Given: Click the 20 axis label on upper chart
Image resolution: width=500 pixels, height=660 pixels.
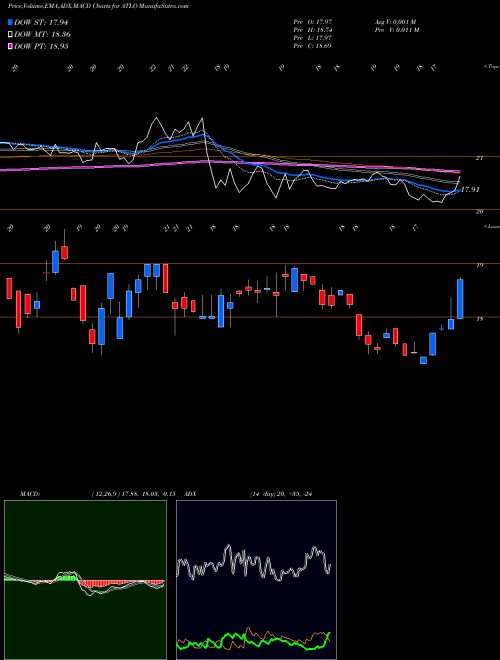Looking at the screenshot, I should click(479, 212).
